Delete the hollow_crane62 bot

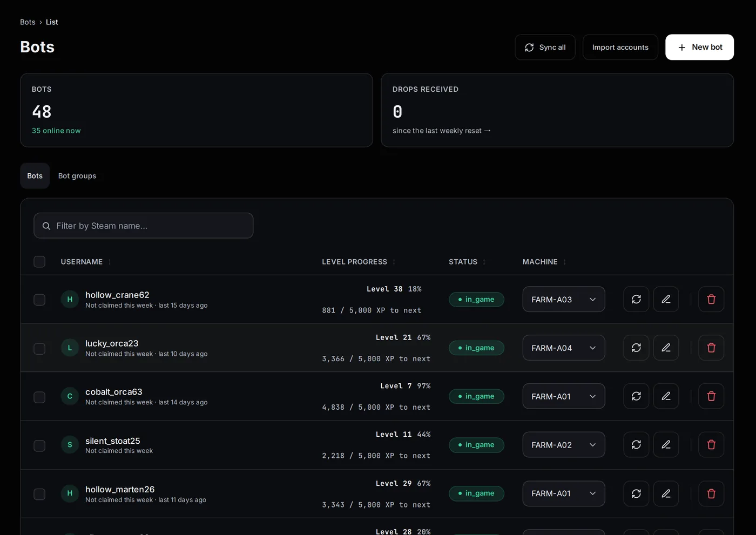[711, 299]
